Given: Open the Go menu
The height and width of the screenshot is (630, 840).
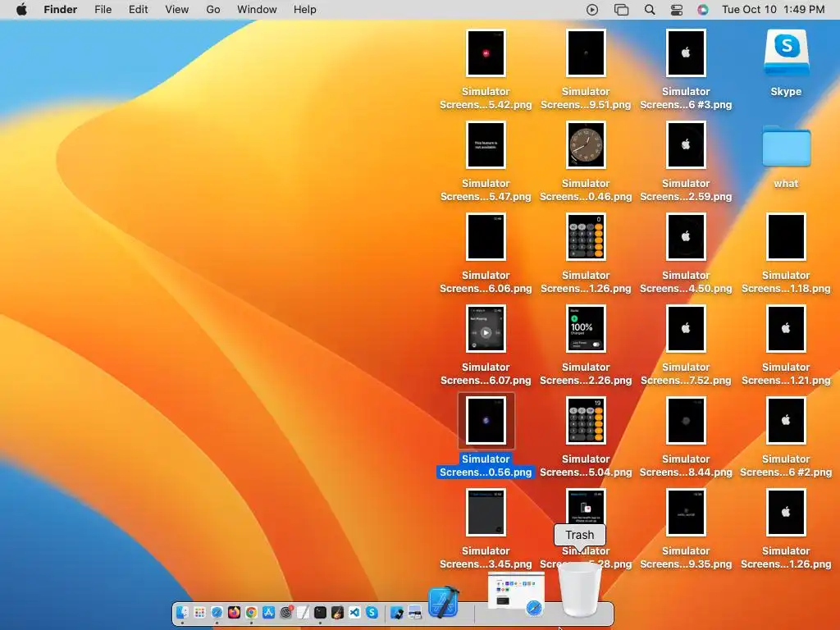Looking at the screenshot, I should 213,10.
